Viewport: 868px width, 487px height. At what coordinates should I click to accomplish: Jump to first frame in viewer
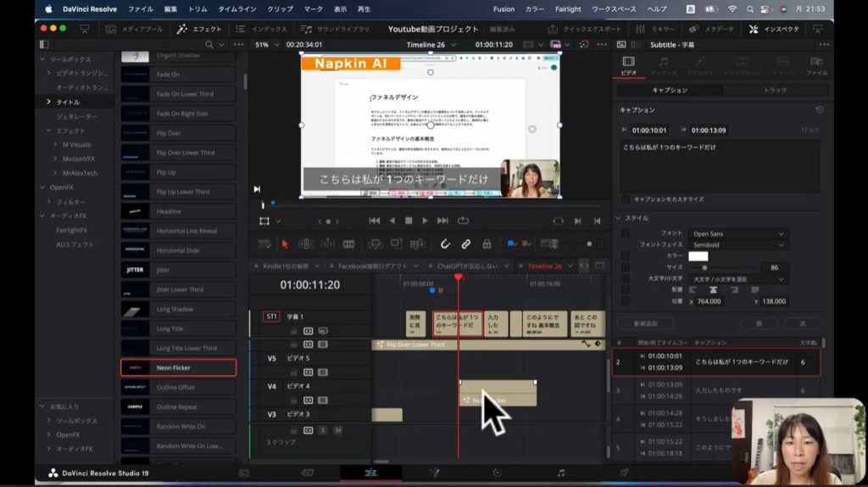[374, 221]
